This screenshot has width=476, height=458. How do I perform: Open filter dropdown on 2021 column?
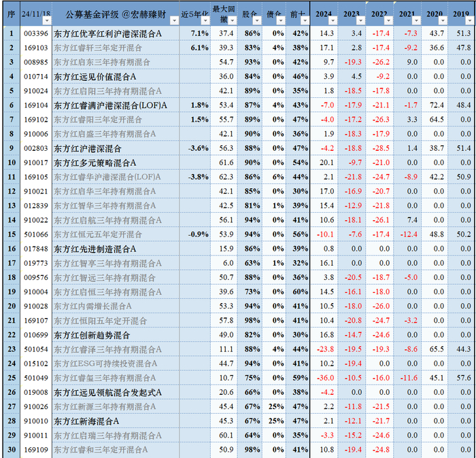click(x=416, y=20)
